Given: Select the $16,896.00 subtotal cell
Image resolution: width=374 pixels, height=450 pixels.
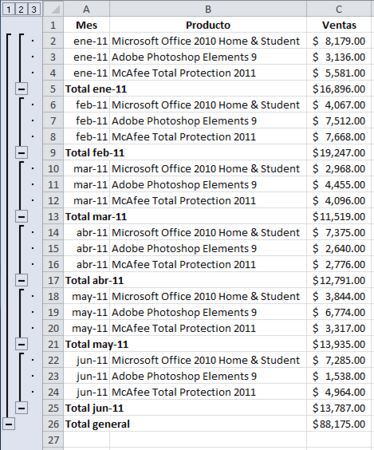Looking at the screenshot, I should (x=339, y=89).
